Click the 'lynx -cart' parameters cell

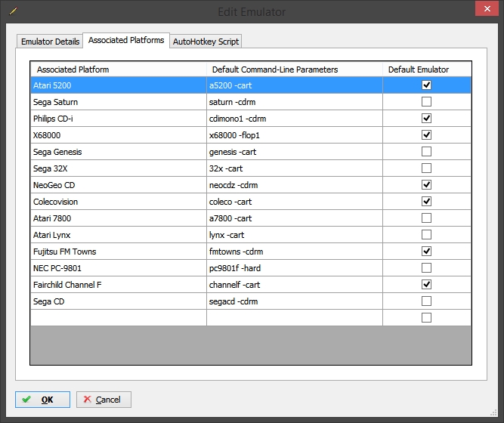pos(295,235)
